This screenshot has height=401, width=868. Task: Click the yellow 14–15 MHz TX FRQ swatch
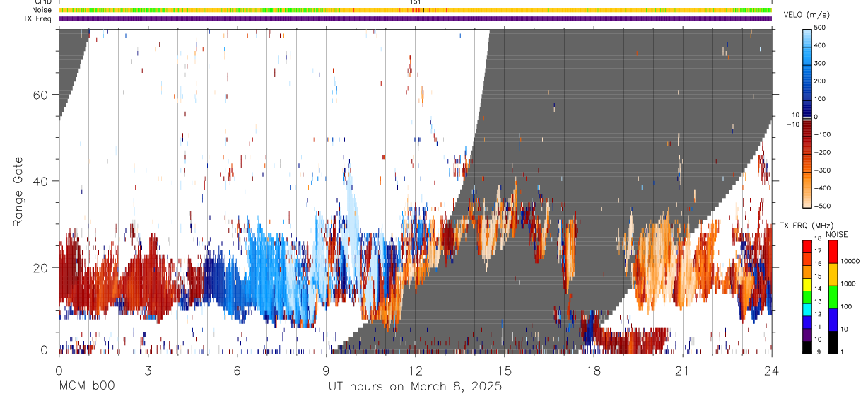pos(807,284)
